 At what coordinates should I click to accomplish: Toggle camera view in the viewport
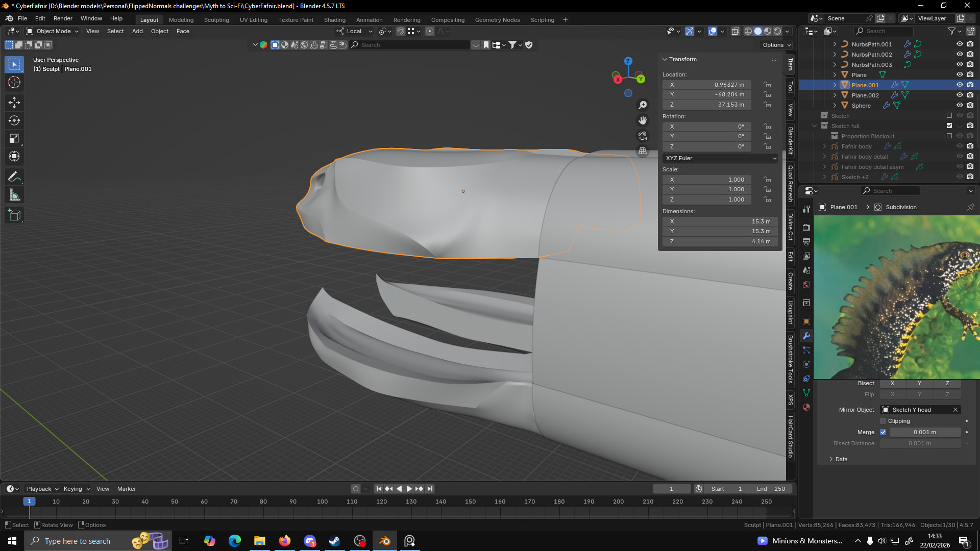pyautogui.click(x=643, y=136)
